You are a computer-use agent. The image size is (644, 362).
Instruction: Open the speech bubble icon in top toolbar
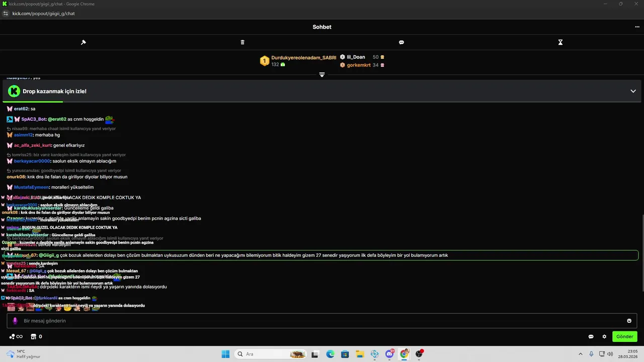tap(401, 42)
